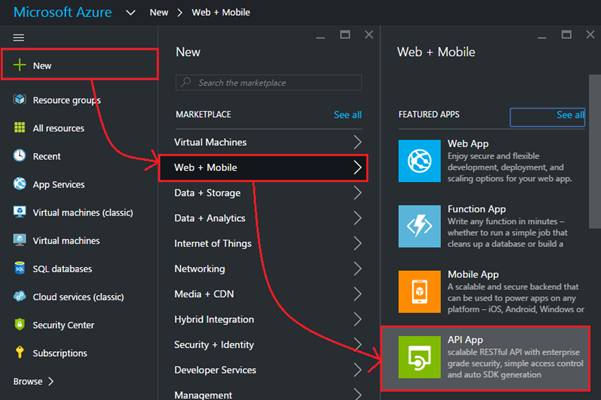Click the Search the marketplace field
The height and width of the screenshot is (400, 601).
(268, 82)
